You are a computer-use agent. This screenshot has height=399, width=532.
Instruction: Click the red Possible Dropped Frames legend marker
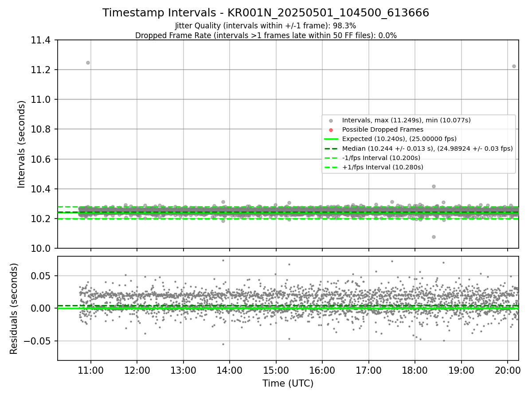(331, 130)
